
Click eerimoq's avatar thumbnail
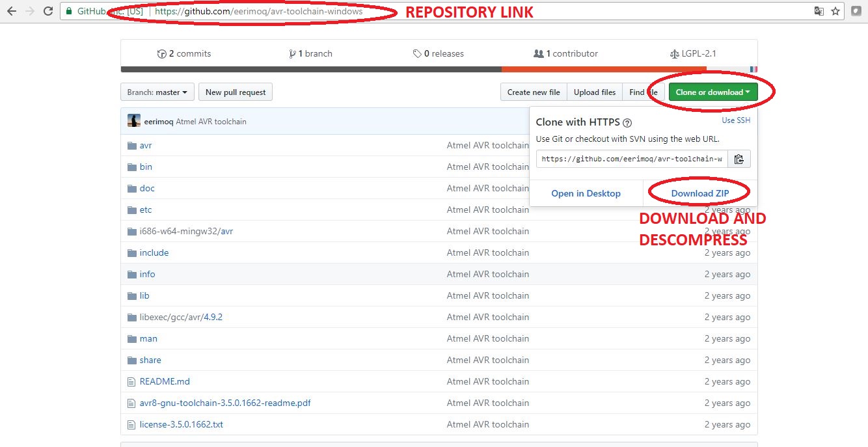click(134, 121)
